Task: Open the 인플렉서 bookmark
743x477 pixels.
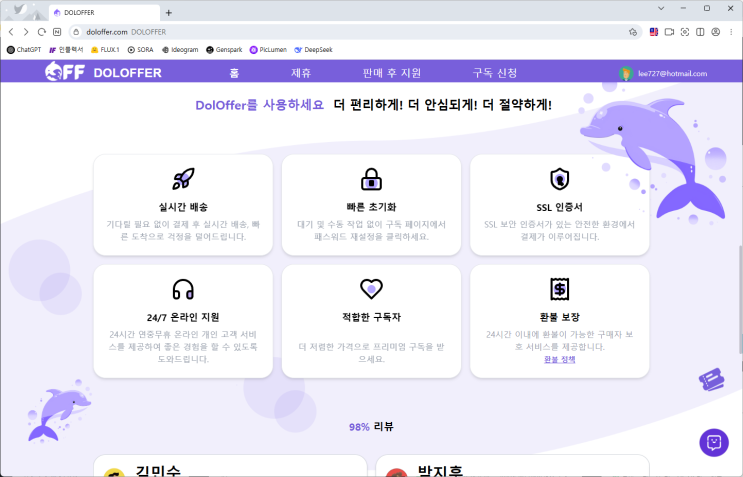Action: [66, 50]
